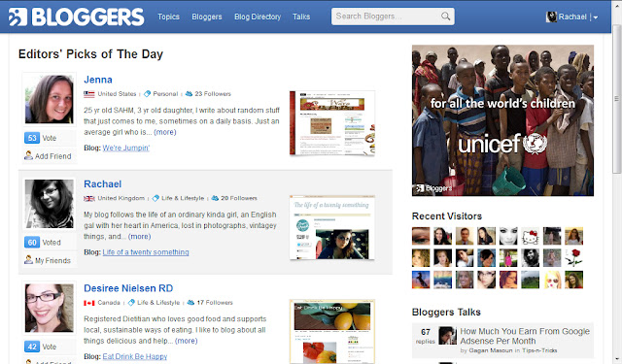
Task: Open the Bloggers menu item
Action: click(x=207, y=17)
